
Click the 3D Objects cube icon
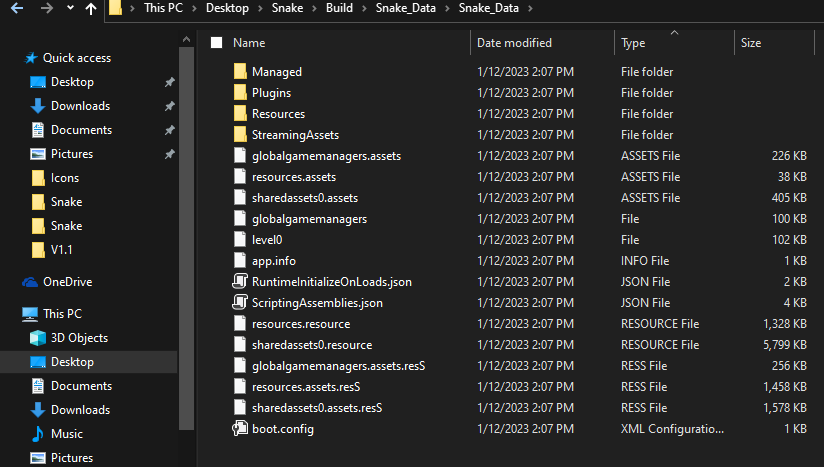click(x=38, y=338)
